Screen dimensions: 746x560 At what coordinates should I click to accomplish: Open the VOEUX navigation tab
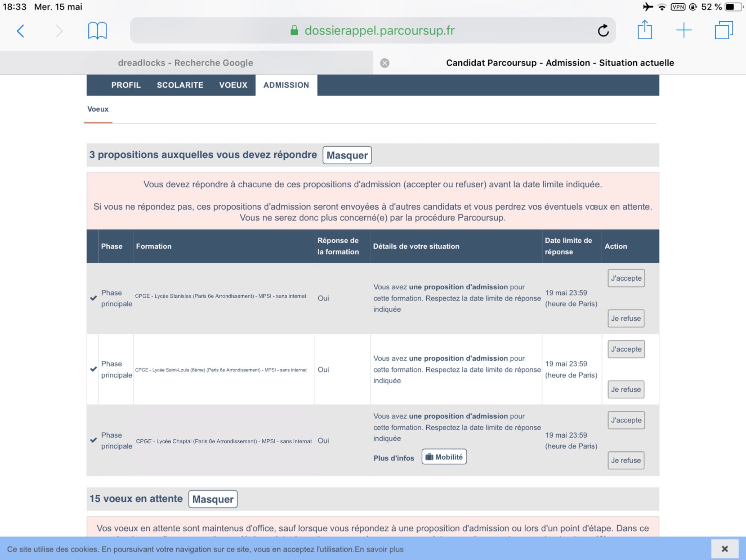coord(233,85)
